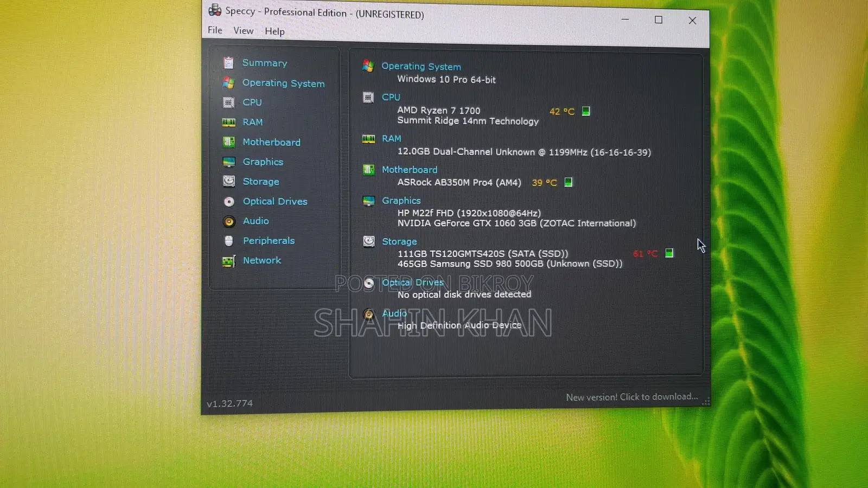Image resolution: width=868 pixels, height=488 pixels.
Task: Click the '61 °C' storage temperature value
Action: click(646, 254)
